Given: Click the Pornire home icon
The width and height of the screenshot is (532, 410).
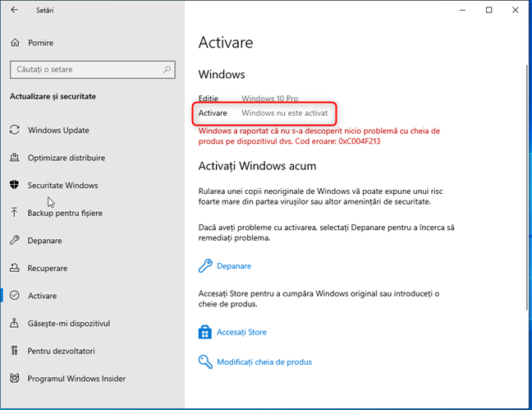Looking at the screenshot, I should [15, 43].
